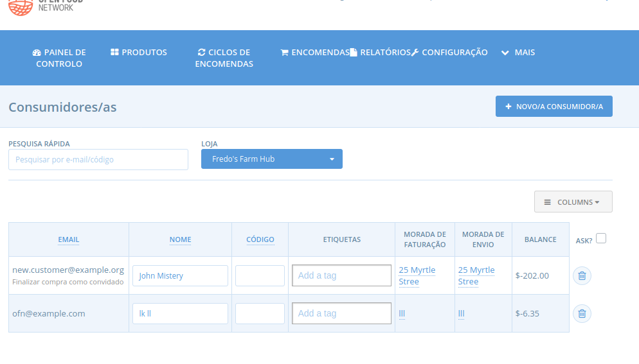Click the Balance column header
The image size is (639, 364).
pyautogui.click(x=541, y=239)
